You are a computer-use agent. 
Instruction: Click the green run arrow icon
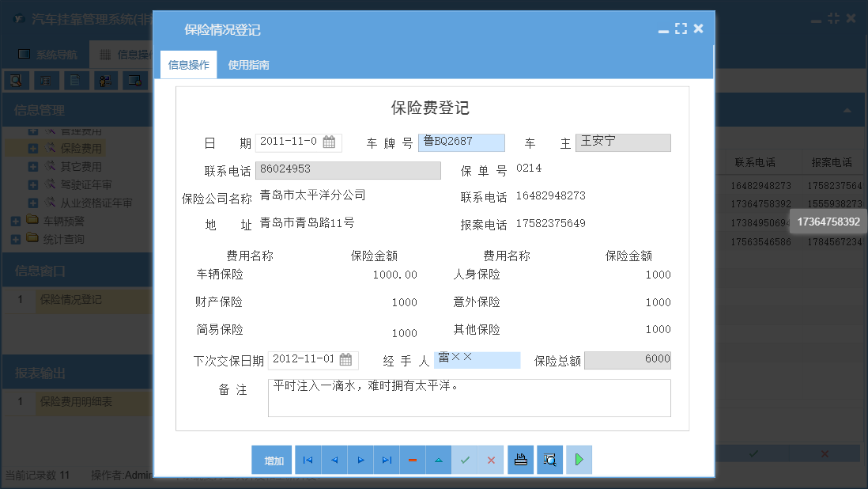point(579,460)
